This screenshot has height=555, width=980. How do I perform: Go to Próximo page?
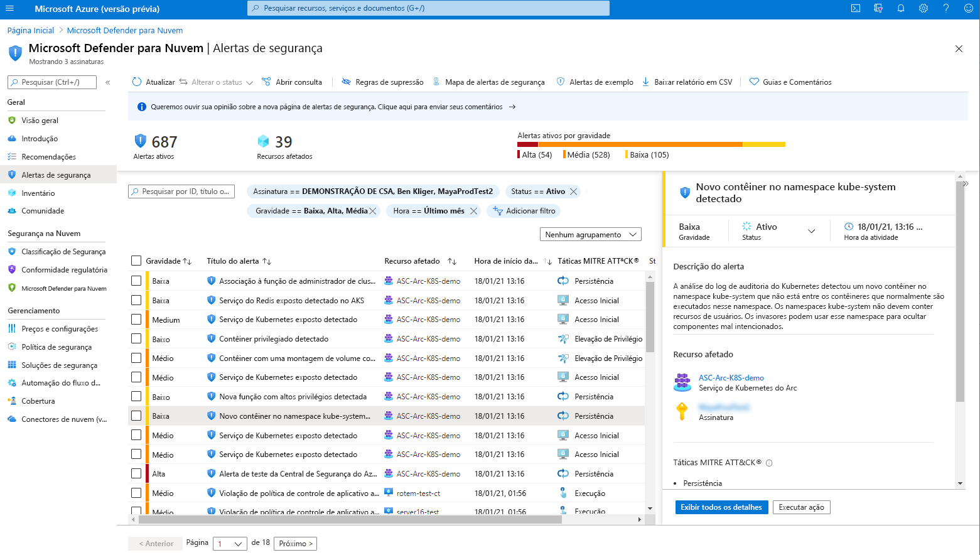[296, 544]
